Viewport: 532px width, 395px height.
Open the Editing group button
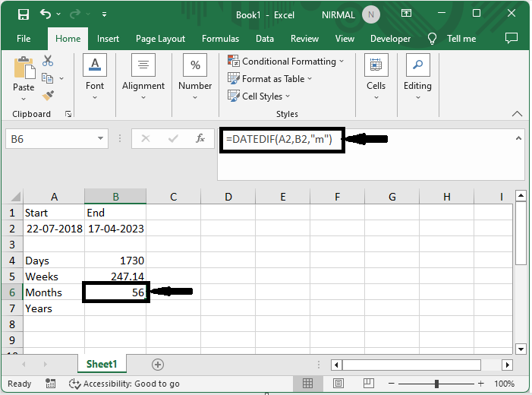click(x=417, y=77)
